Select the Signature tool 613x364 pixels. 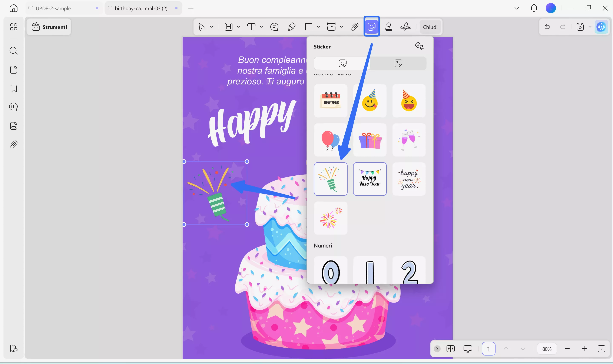click(405, 27)
